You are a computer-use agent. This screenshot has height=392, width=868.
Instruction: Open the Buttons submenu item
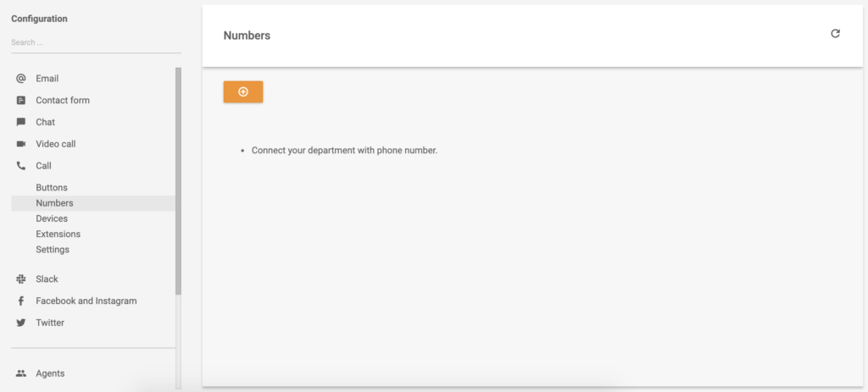(x=52, y=188)
